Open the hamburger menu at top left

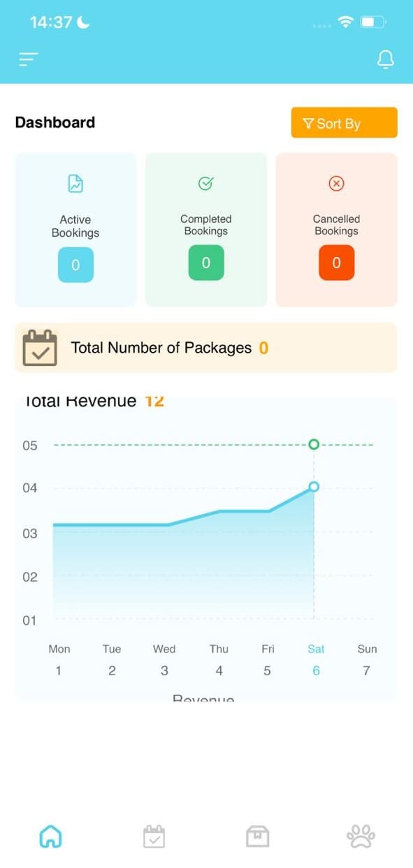(x=28, y=59)
